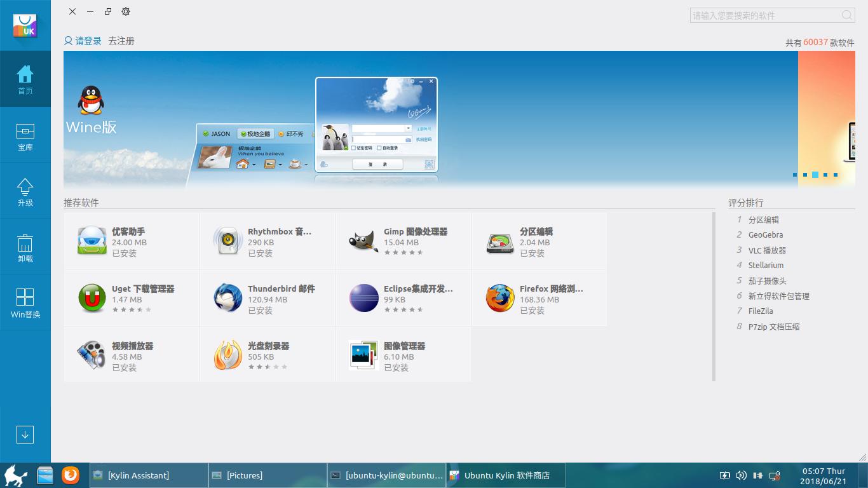The image size is (868, 488).
Task: Switch to the Kylin Assistant taskbar window
Action: tap(149, 475)
